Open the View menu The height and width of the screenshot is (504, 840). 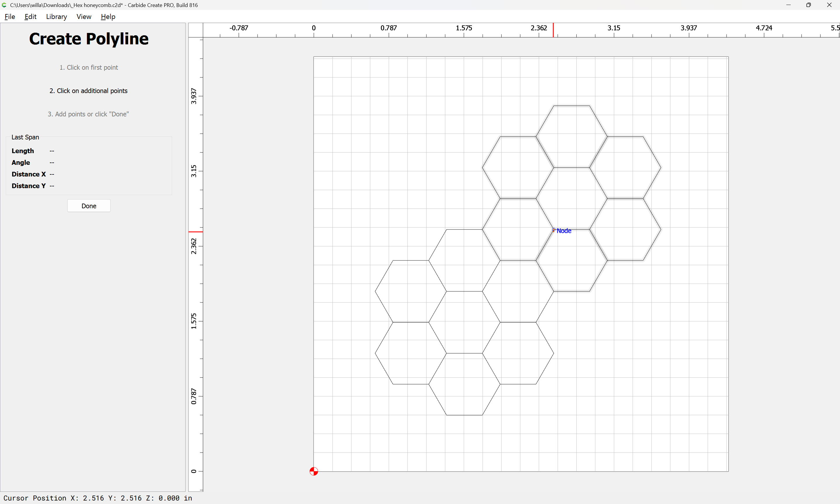84,17
